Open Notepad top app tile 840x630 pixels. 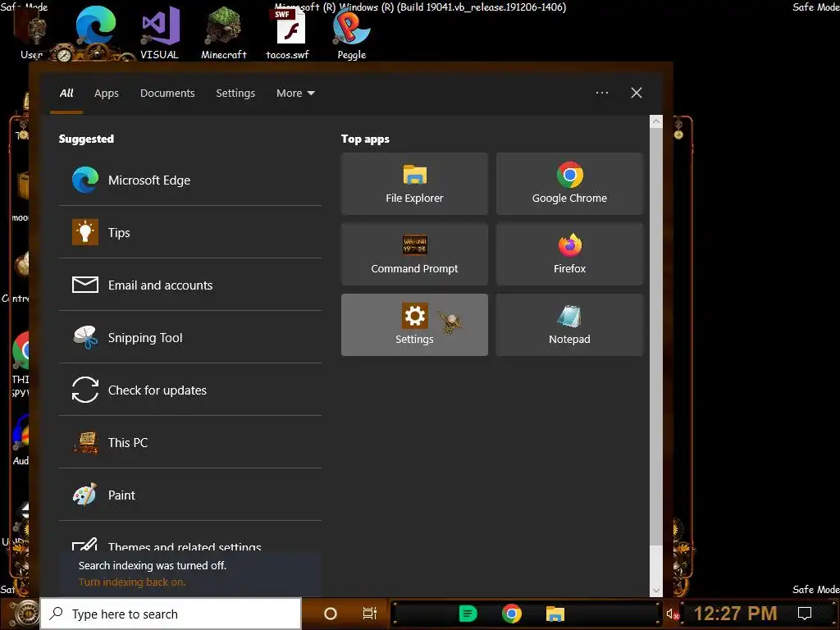coord(569,325)
